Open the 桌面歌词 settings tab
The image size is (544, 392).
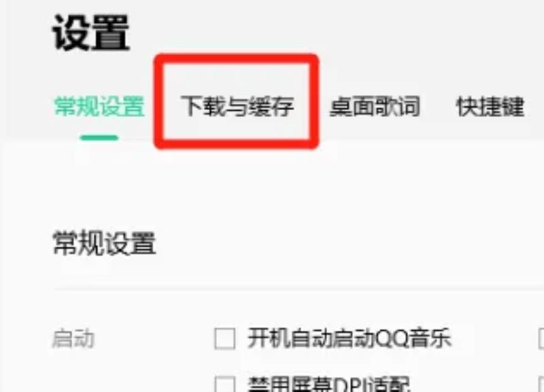(375, 106)
